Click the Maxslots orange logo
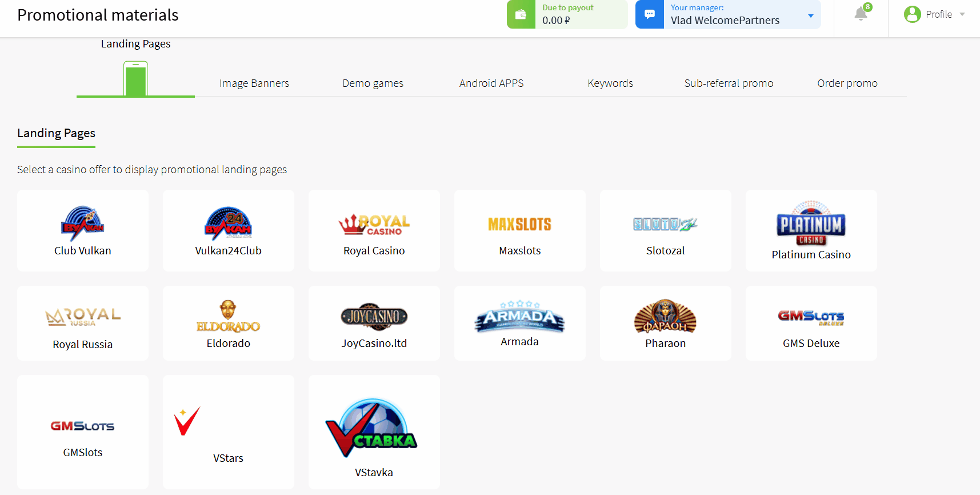The width and height of the screenshot is (980, 495). coord(520,224)
